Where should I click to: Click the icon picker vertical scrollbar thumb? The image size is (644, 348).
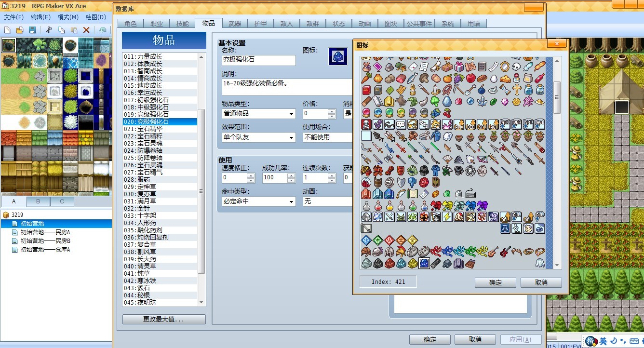pyautogui.click(x=557, y=98)
